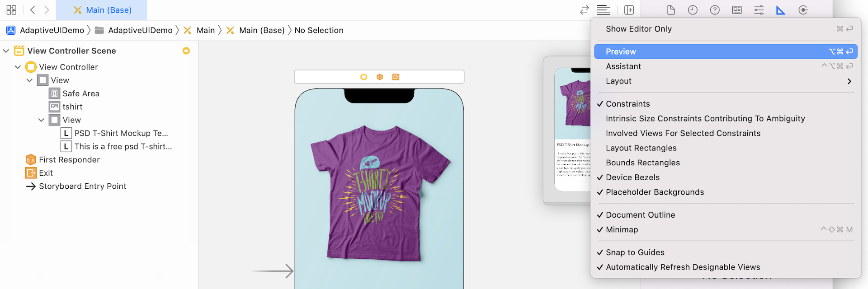Click the related items grid icon
868x289 pixels.
click(x=12, y=10)
